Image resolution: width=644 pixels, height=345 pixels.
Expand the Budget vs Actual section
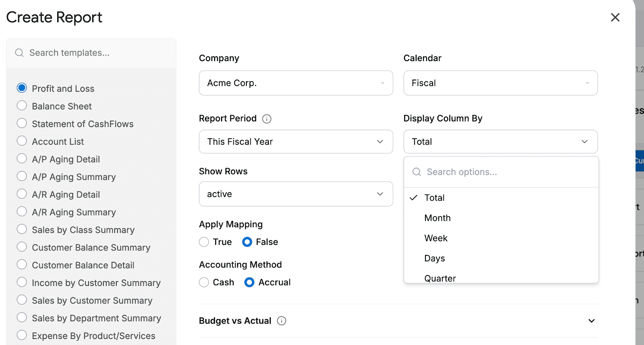tap(591, 321)
